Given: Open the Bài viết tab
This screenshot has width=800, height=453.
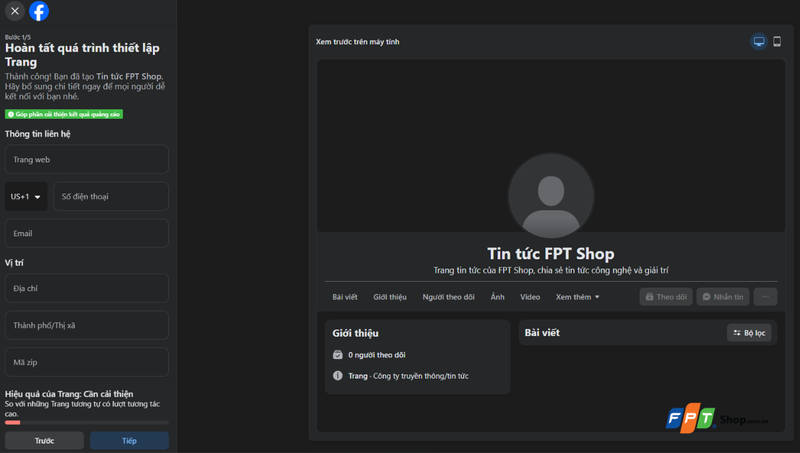Looking at the screenshot, I should [345, 297].
